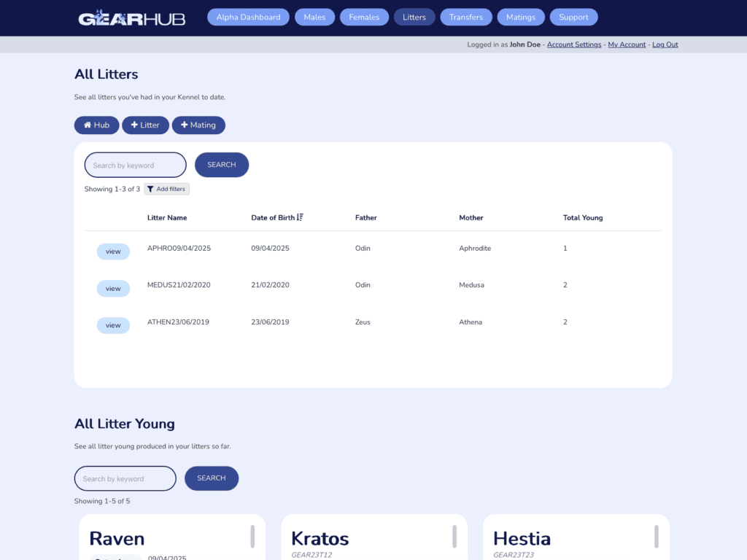This screenshot has width=747, height=560.
Task: Click the Mother column header
Action: (471, 217)
